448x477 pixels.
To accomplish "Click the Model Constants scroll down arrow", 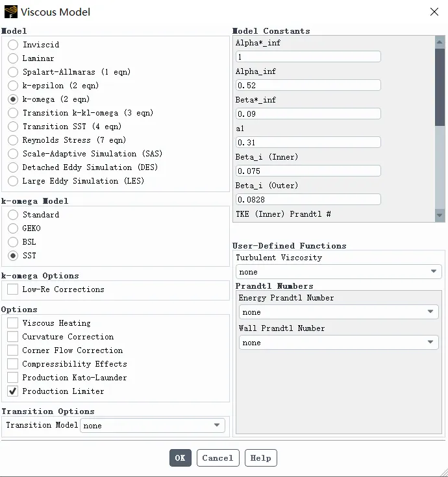I will pos(440,215).
